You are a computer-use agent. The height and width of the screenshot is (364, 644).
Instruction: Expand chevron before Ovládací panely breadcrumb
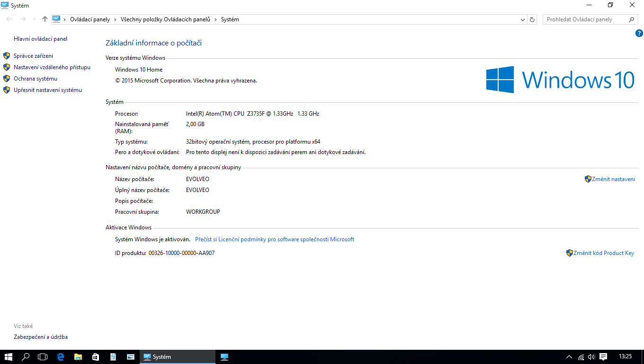pyautogui.click(x=65, y=19)
